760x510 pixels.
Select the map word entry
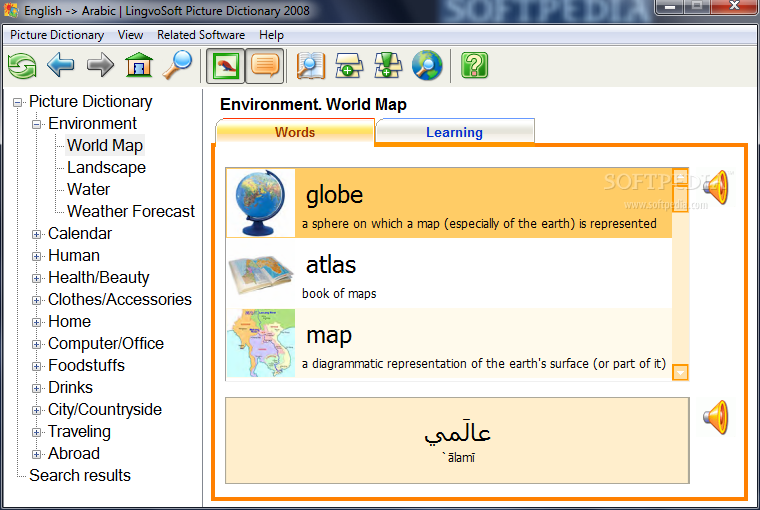tap(449, 343)
